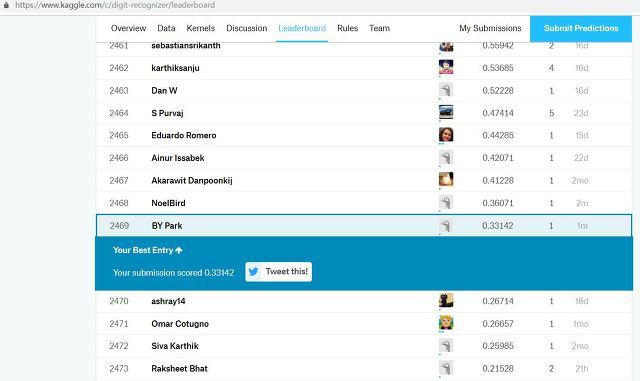640x381 pixels.
Task: Click score 0.26657 in Omar Cotugno row
Action: [x=498, y=324]
